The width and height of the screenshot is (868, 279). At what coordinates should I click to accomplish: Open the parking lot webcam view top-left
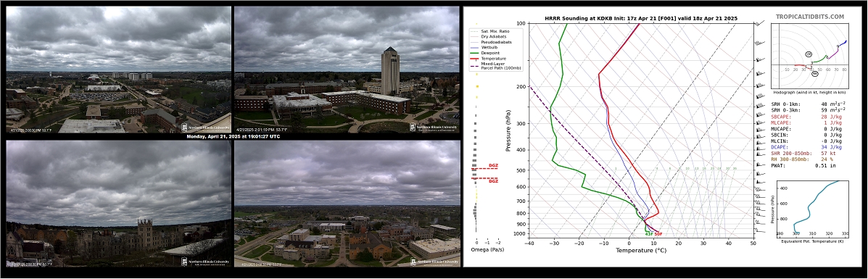118,70
